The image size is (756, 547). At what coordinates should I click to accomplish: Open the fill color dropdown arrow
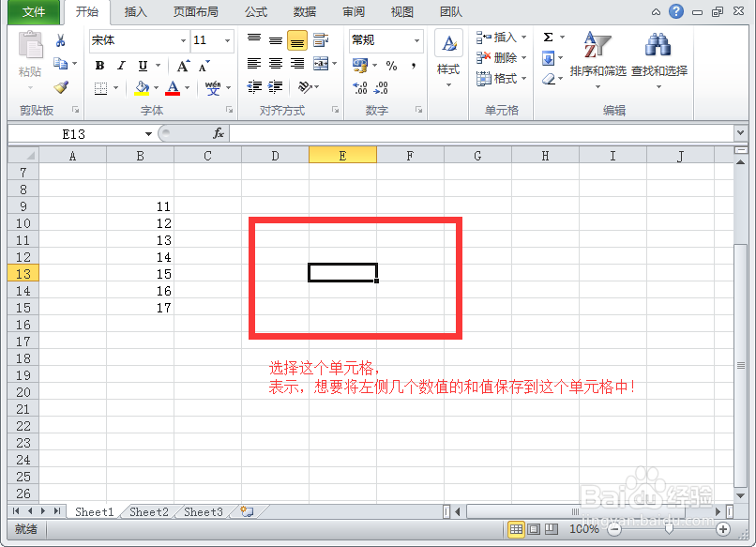click(x=155, y=87)
